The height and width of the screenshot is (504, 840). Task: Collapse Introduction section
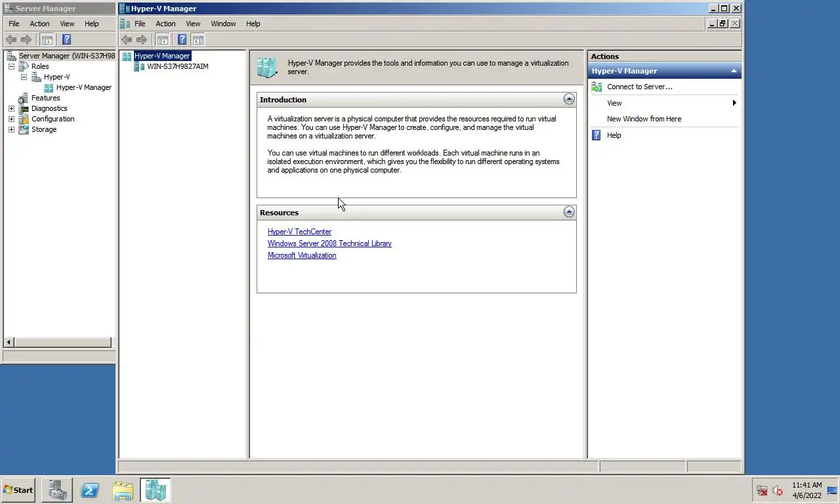[569, 99]
